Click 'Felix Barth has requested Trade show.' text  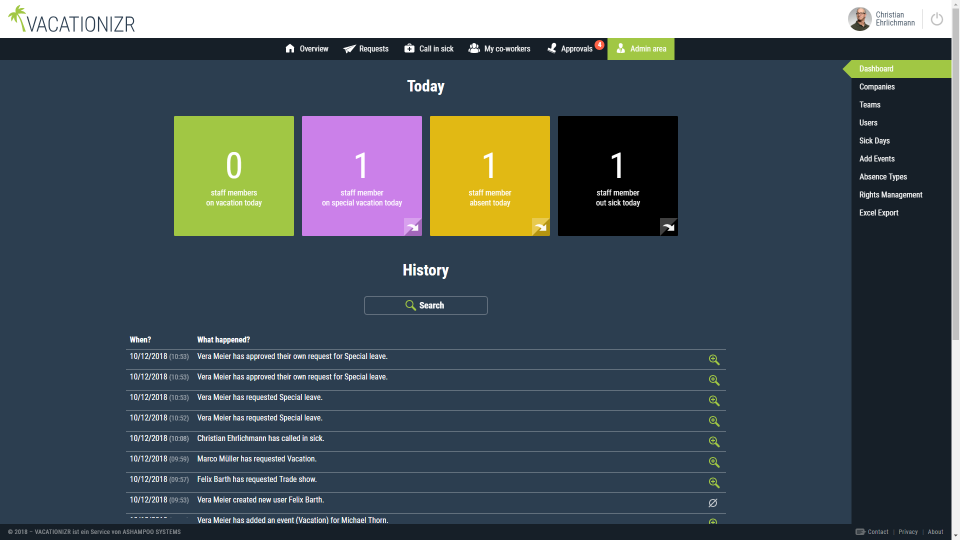[257, 479]
